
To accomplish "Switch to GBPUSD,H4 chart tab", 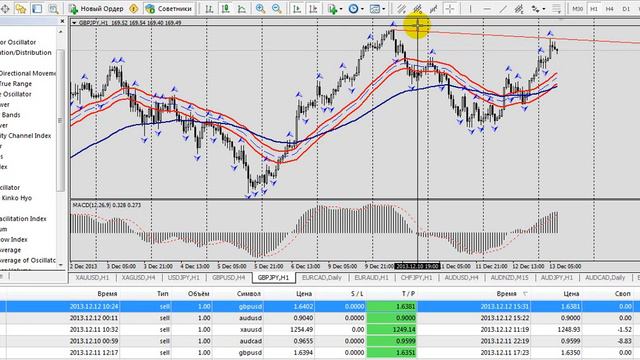I will 229,278.
